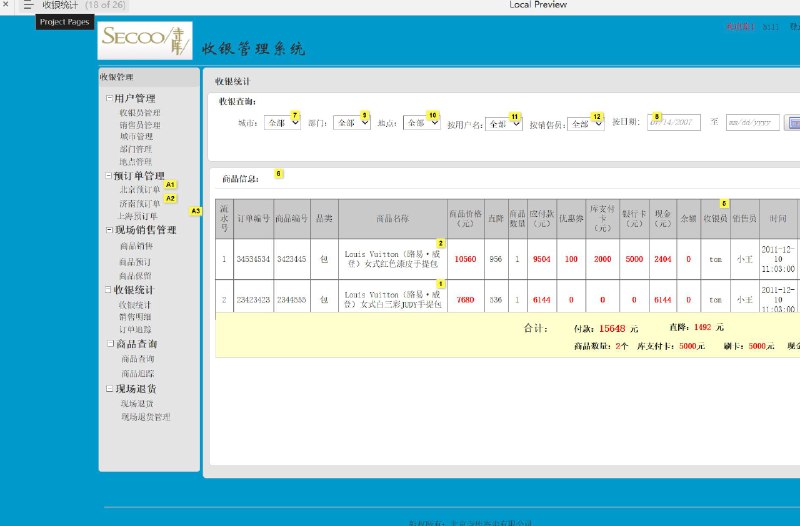This screenshot has width=800, height=526.
Task: Open footnote marker 7 on 城市 dropdown
Action: tap(295, 115)
